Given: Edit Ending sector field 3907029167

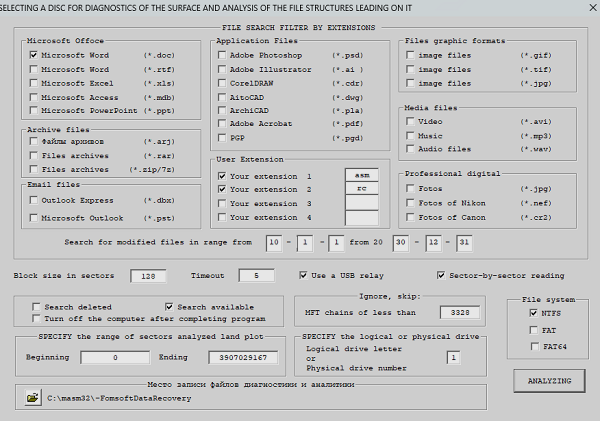Looking at the screenshot, I should [243, 357].
